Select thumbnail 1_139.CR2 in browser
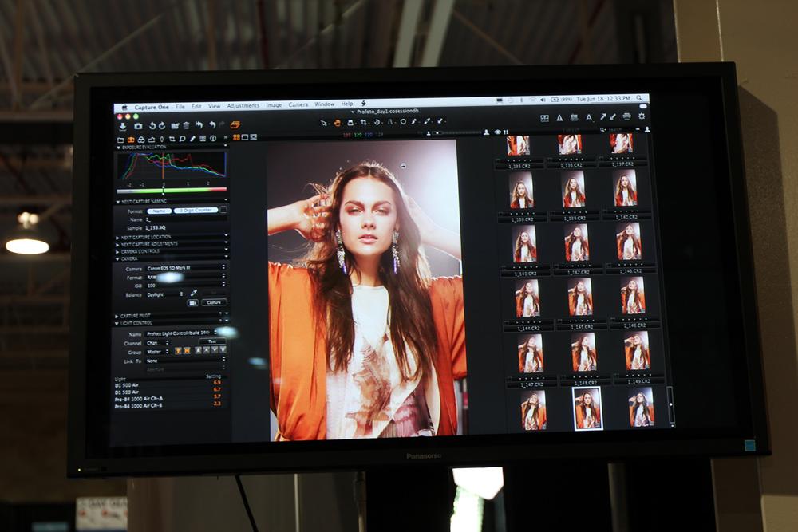 (x=573, y=192)
